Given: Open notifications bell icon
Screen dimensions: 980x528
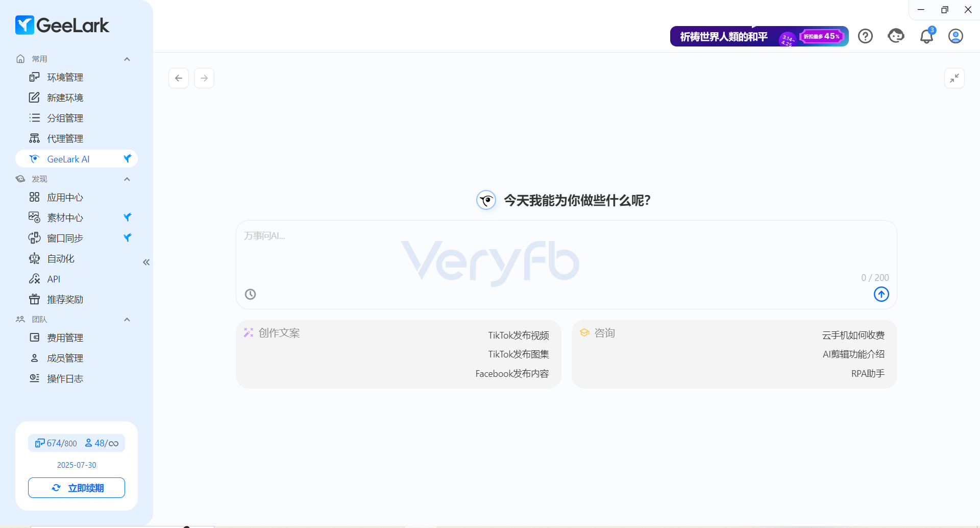Looking at the screenshot, I should pos(927,36).
